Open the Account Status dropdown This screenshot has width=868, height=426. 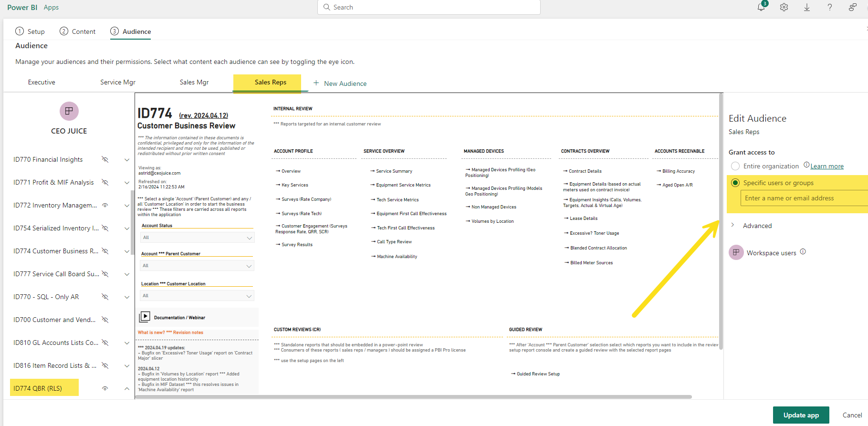(x=197, y=238)
